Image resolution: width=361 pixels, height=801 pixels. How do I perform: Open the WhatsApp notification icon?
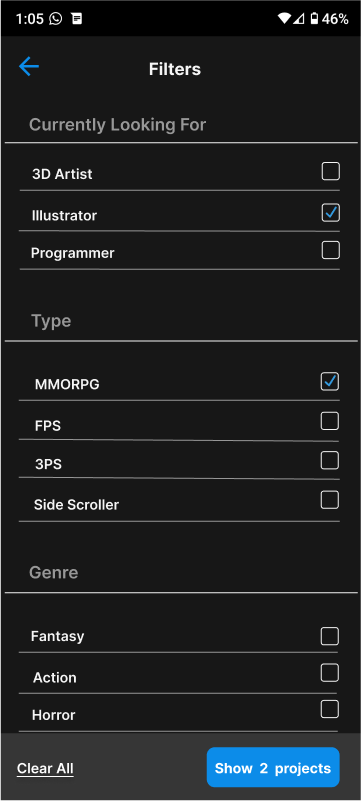pos(56,19)
